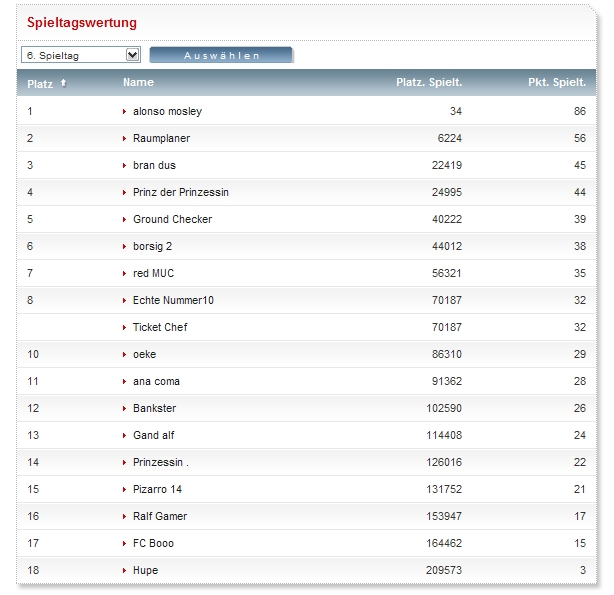Screen dimensions: 614x595
Task: Click the red arrow beside Hupe
Action: pyautogui.click(x=125, y=570)
